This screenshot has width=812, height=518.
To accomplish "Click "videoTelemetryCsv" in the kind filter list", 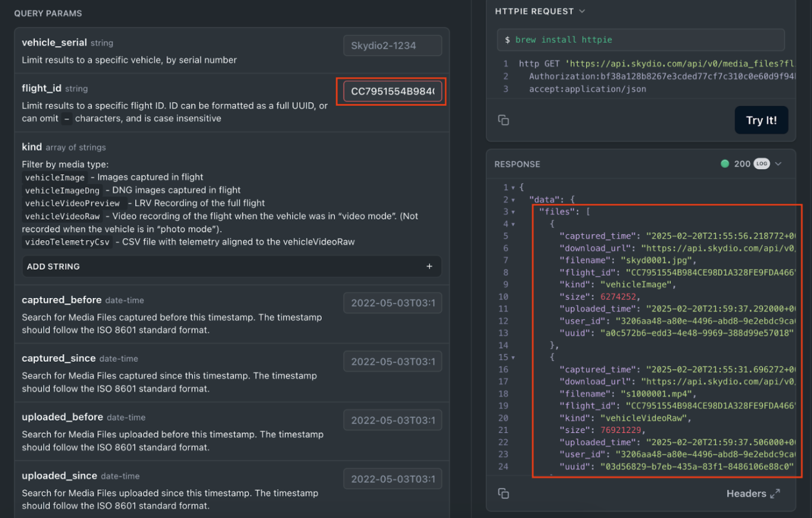I will tap(67, 242).
